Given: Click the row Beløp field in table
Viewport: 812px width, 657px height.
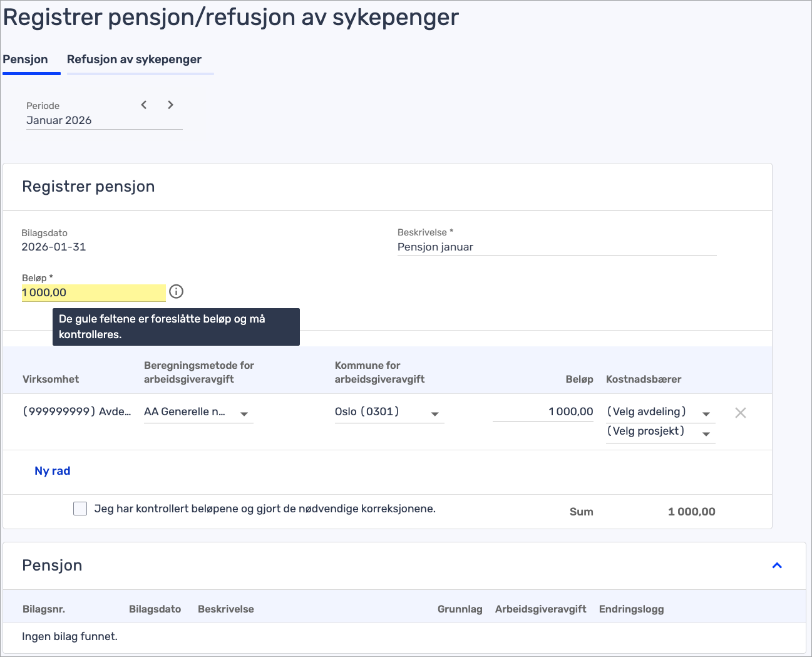Looking at the screenshot, I should (543, 411).
